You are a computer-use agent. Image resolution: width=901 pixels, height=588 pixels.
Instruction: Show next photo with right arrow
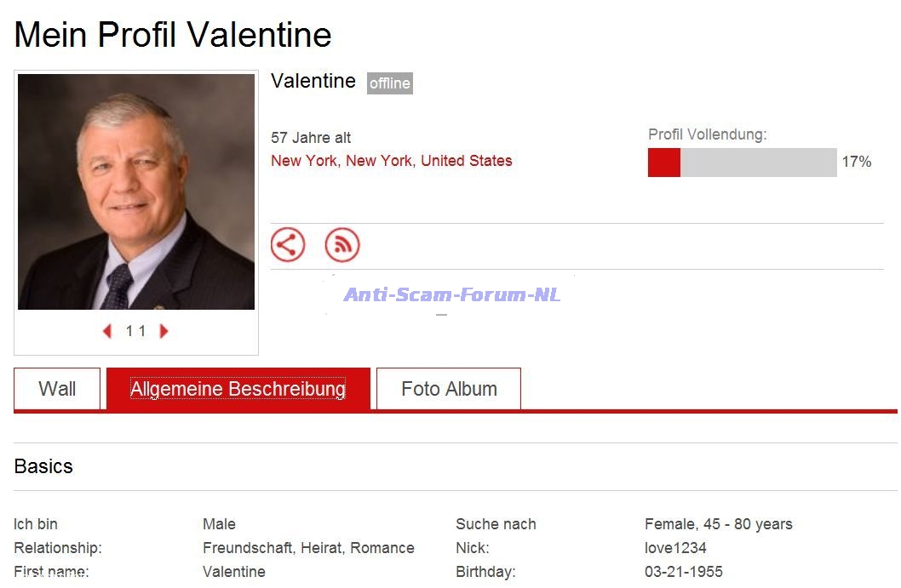click(x=164, y=331)
